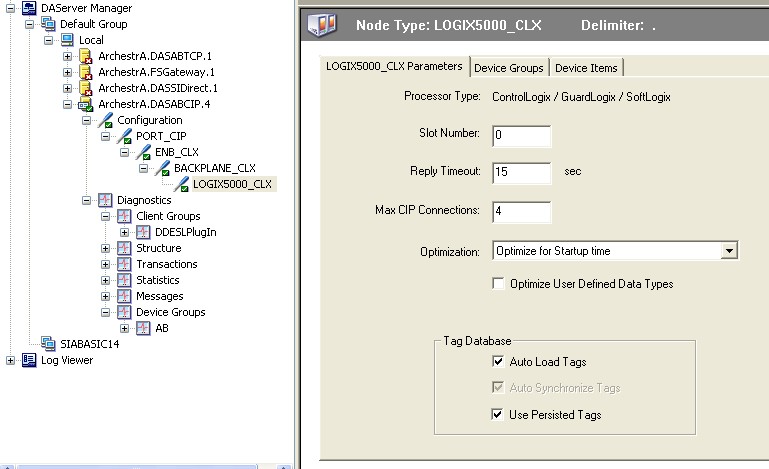Click the PORT_CIP node icon
Viewport: 769px width, 469px height.
pos(124,136)
